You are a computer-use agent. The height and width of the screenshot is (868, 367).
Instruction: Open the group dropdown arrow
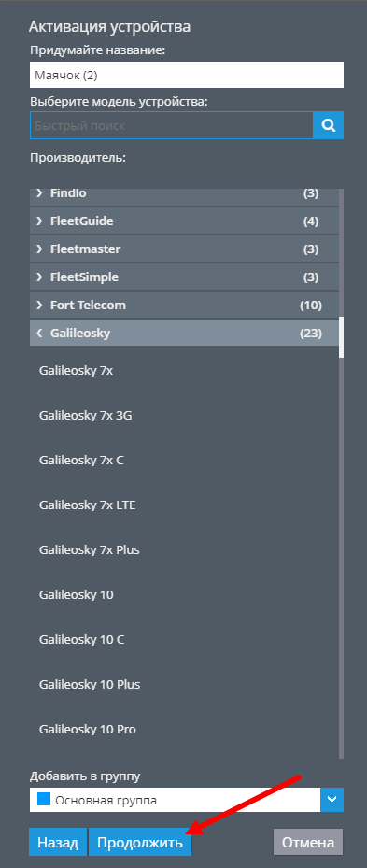point(332,800)
